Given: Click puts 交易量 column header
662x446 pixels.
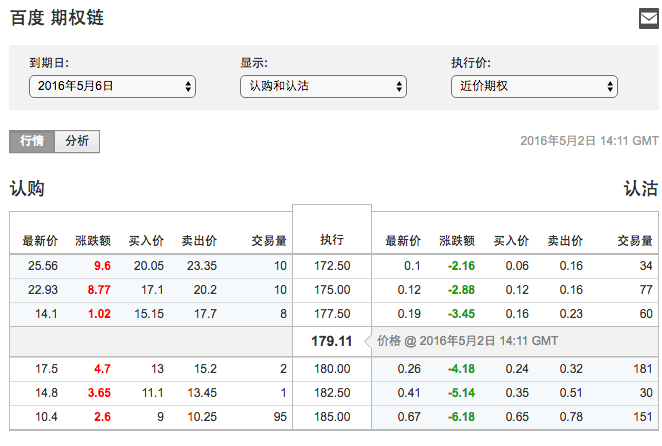Looking at the screenshot, I should (634, 240).
